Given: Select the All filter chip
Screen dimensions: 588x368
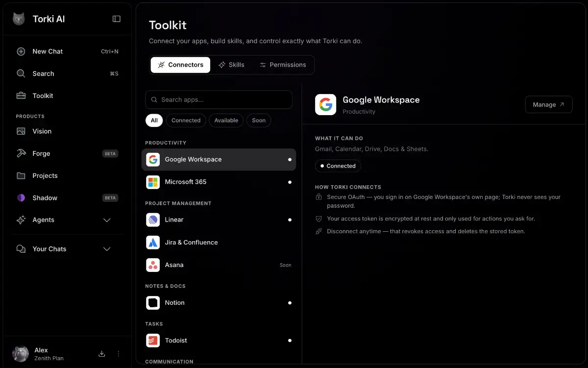Looking at the screenshot, I should click(x=154, y=121).
